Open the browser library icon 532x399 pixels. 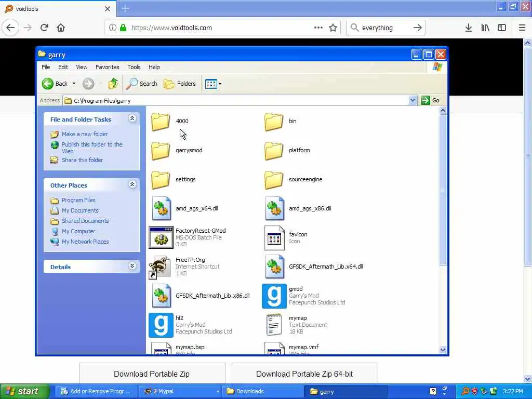pos(485,28)
